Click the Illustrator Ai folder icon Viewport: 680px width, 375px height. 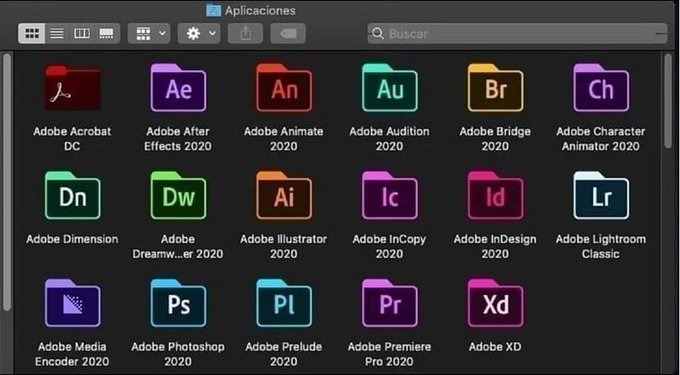point(284,196)
